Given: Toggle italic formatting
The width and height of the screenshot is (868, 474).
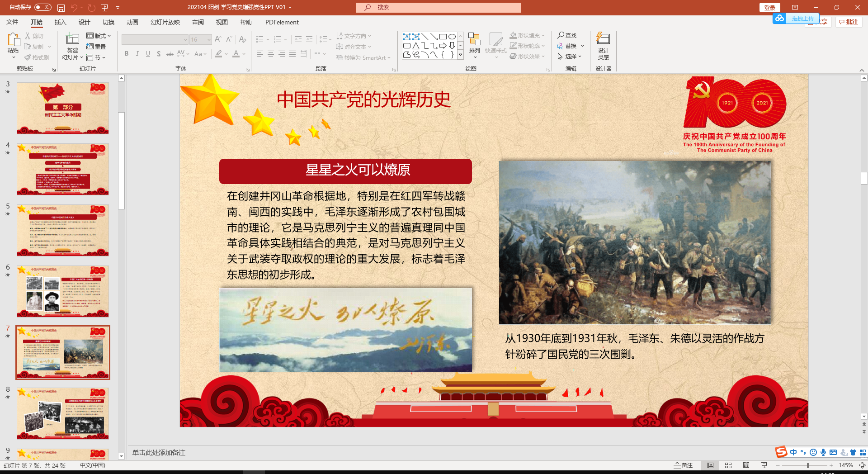Looking at the screenshot, I should click(137, 54).
